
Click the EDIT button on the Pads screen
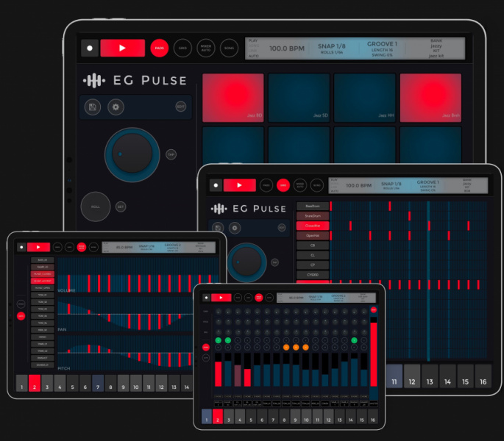pyautogui.click(x=181, y=107)
